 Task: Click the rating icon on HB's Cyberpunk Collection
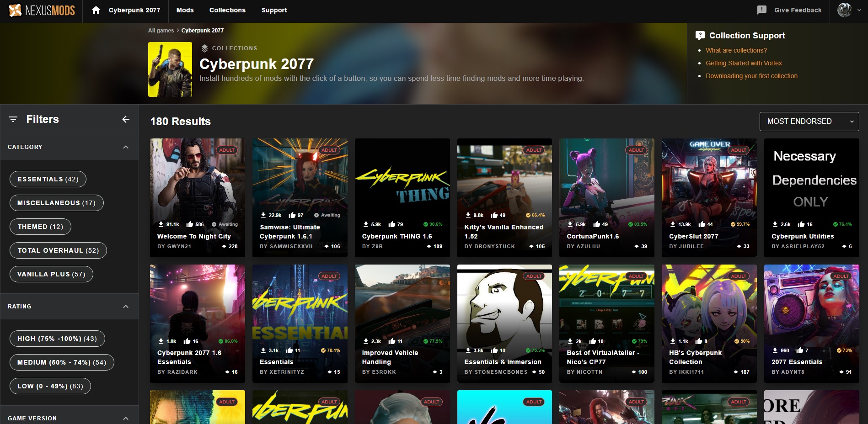tap(737, 341)
